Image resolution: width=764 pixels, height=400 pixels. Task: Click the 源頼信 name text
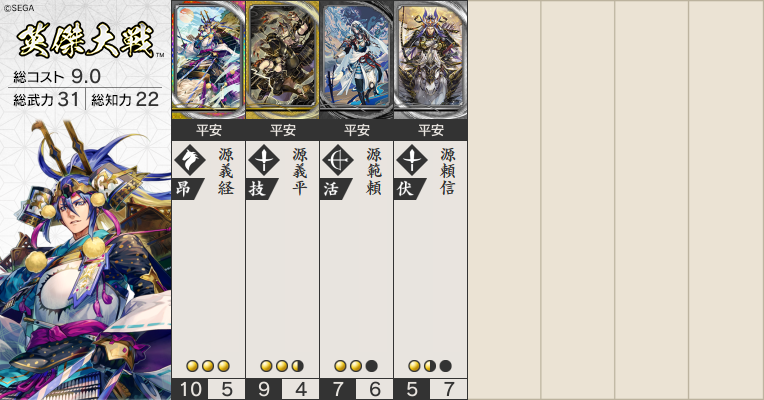(448, 171)
